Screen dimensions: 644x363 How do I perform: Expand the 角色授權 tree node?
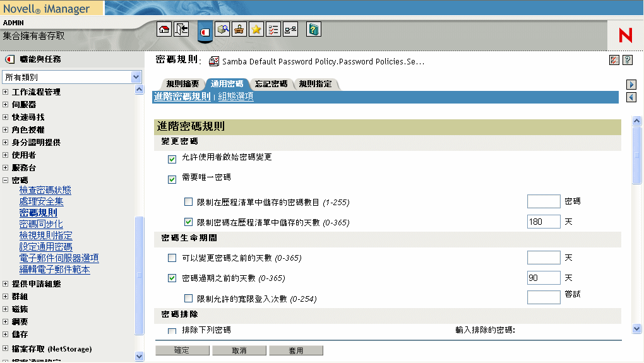(5, 130)
